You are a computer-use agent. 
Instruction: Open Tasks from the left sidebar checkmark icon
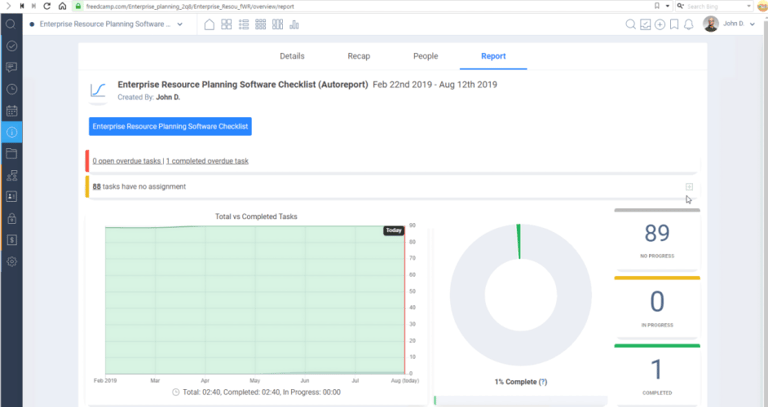tap(12, 46)
